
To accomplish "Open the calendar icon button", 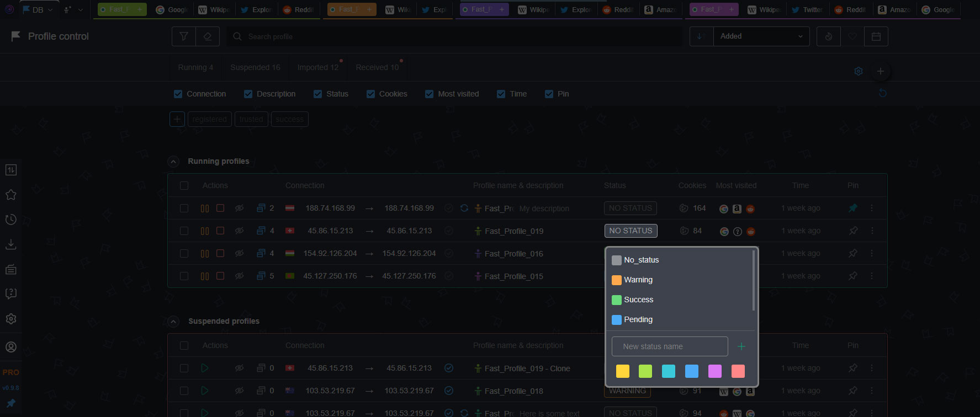I will coord(876,36).
